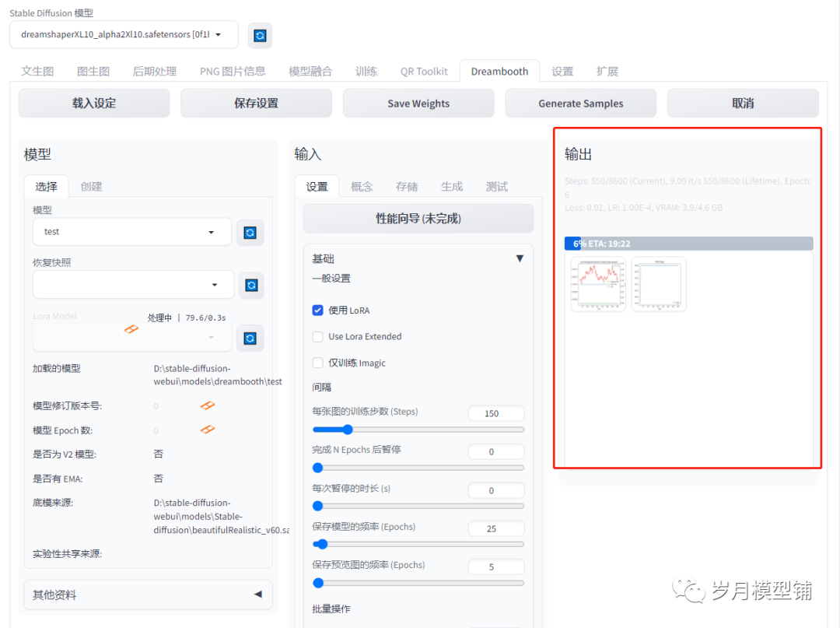Click the pause duration value field
The height and width of the screenshot is (628, 840).
click(496, 490)
